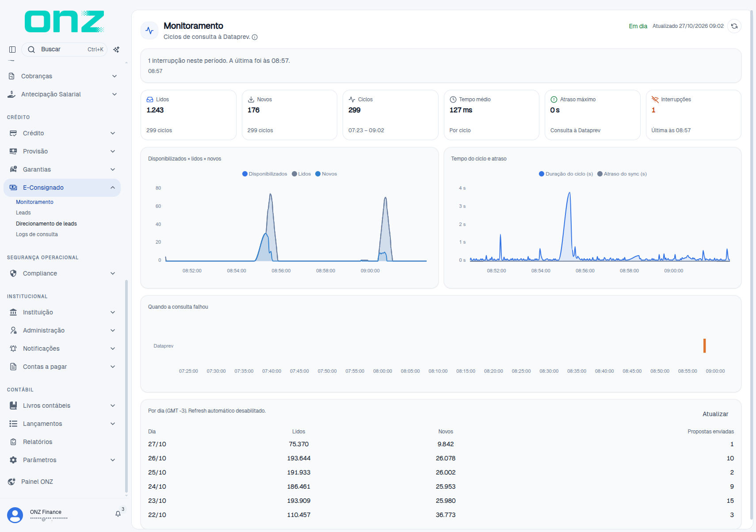Click the orange Dataprev failure marker
Image resolution: width=756 pixels, height=532 pixels.
click(704, 346)
